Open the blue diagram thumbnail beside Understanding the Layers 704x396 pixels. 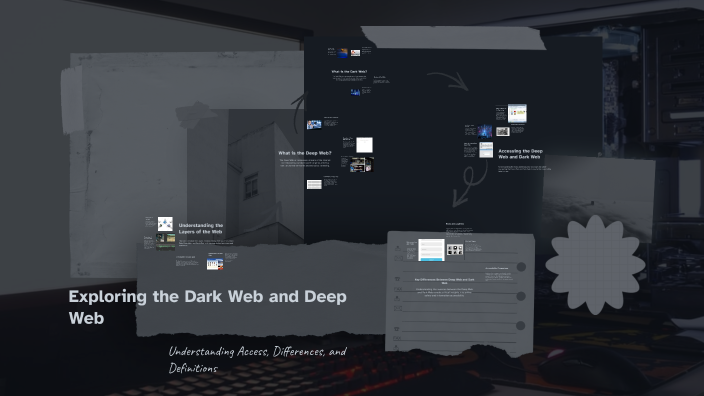coord(165,224)
